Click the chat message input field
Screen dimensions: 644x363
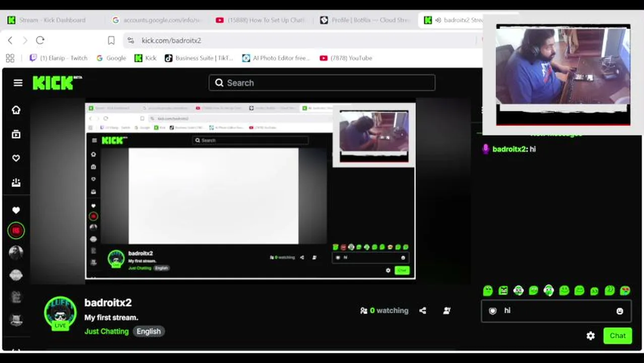click(556, 311)
